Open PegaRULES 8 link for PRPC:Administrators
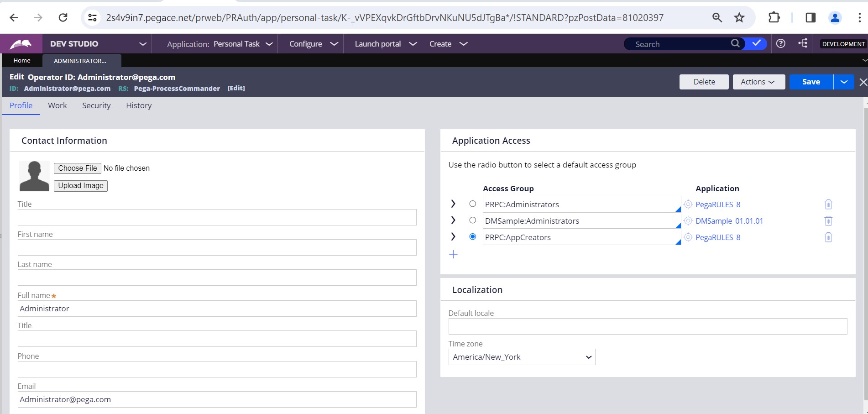Viewport: 868px width, 414px height. (718, 204)
